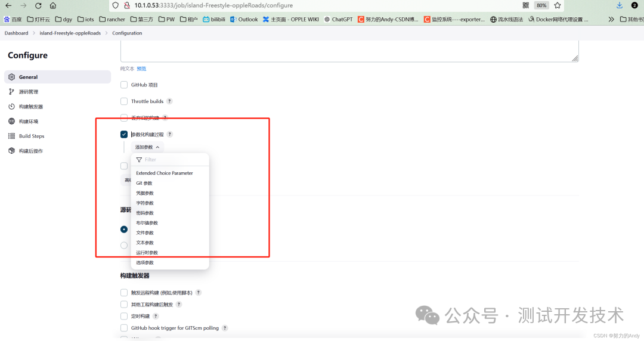Select the filled source code radio button
Screen dimensions: 644x341
tap(124, 230)
